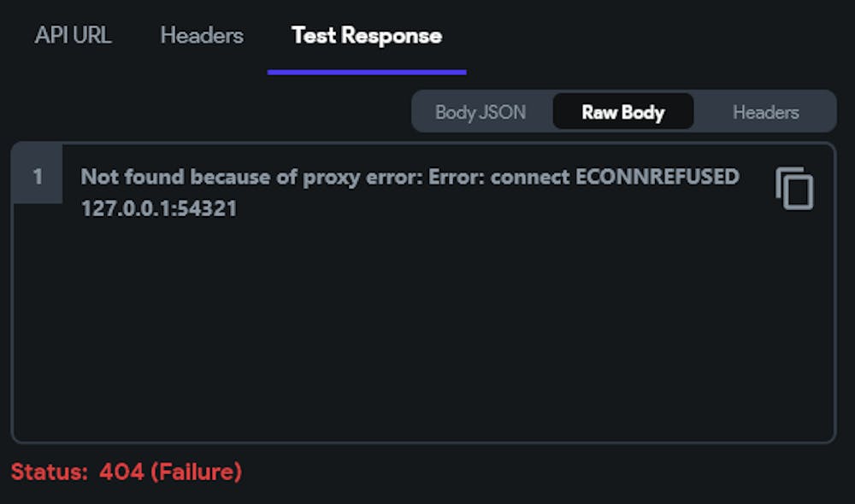Copy the raw response body to clipboard
This screenshot has height=504, width=855.
coord(794,188)
